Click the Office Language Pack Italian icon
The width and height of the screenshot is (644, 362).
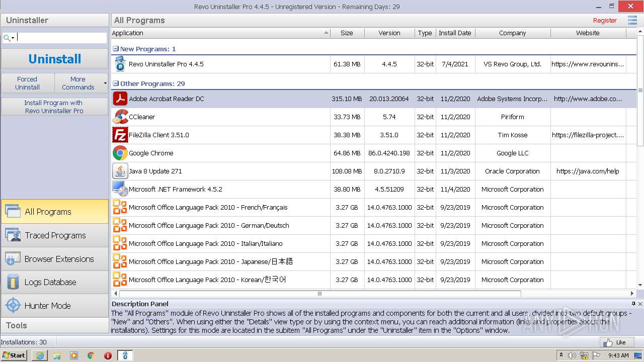(x=120, y=243)
